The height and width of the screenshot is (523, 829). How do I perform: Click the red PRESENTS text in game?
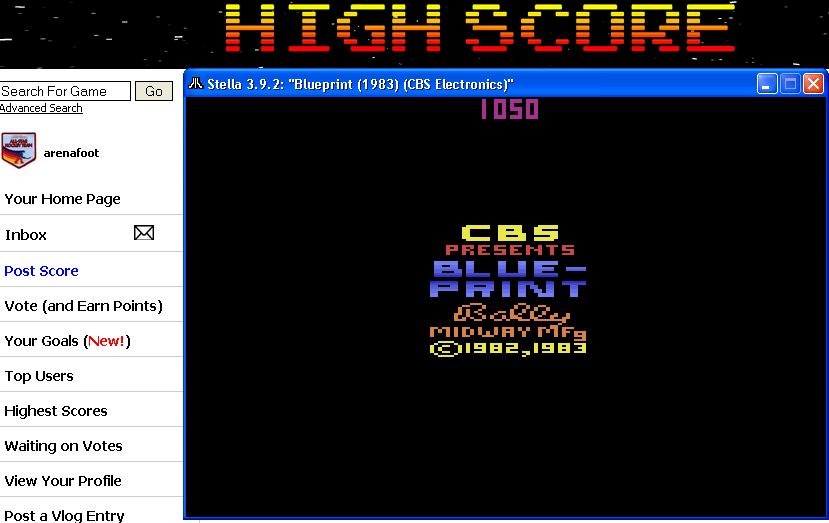click(x=510, y=250)
